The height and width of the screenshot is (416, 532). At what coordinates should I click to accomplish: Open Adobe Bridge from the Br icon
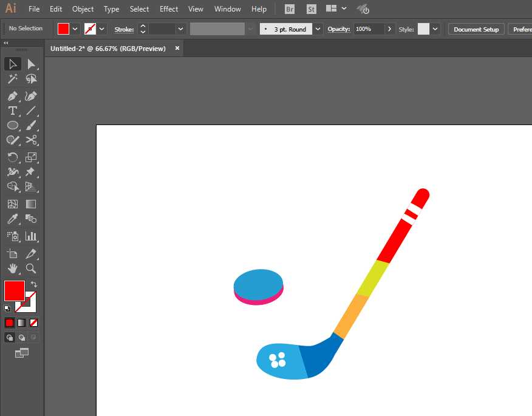point(290,9)
